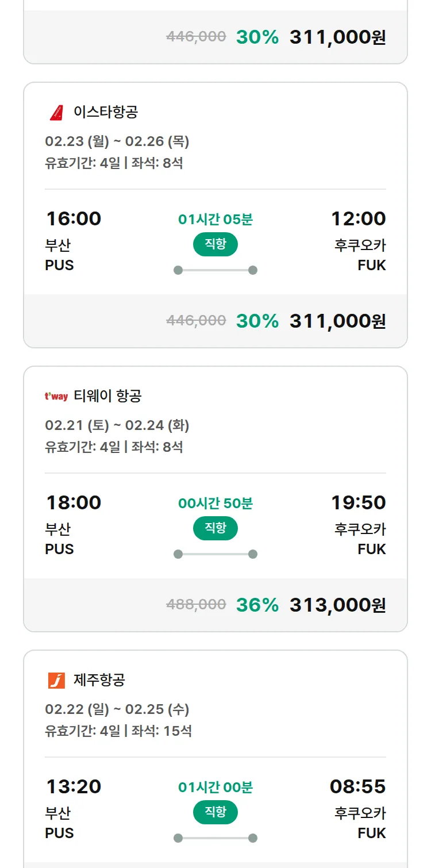
Task: Click the 02.21 (토) ~ 02.24 (화) dates
Action: tap(117, 425)
